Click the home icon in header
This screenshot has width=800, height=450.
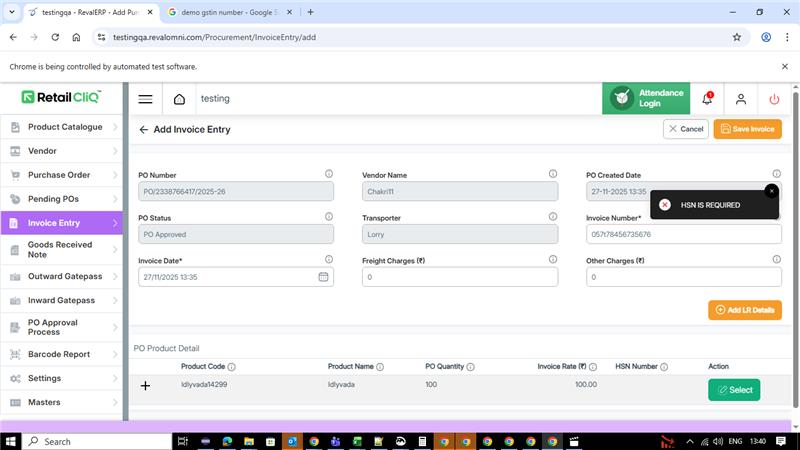click(179, 99)
